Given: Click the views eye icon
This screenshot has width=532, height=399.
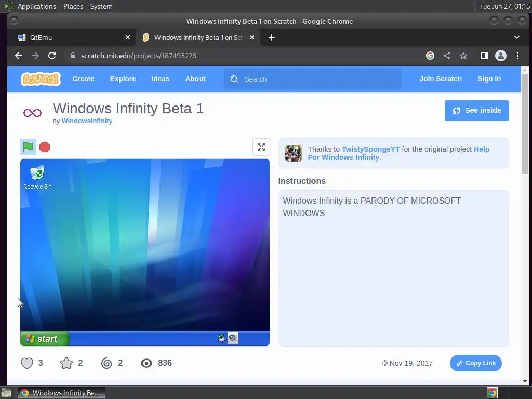Looking at the screenshot, I should click(147, 363).
